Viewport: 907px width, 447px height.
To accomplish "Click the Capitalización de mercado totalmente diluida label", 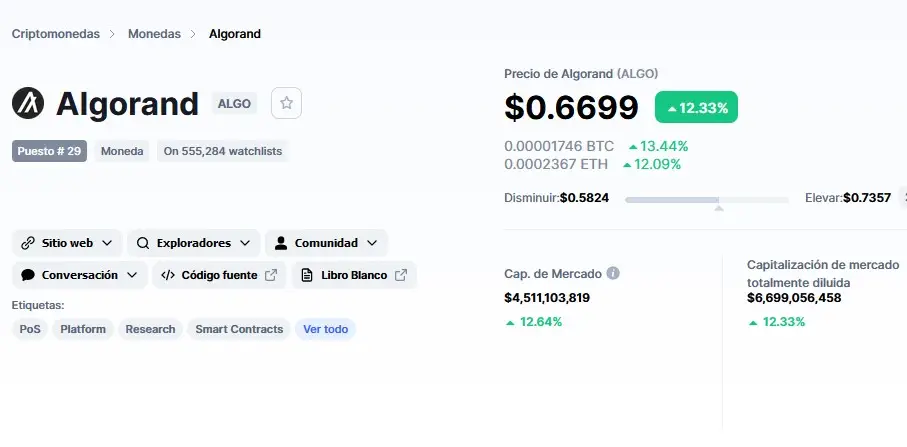I will [x=823, y=274].
